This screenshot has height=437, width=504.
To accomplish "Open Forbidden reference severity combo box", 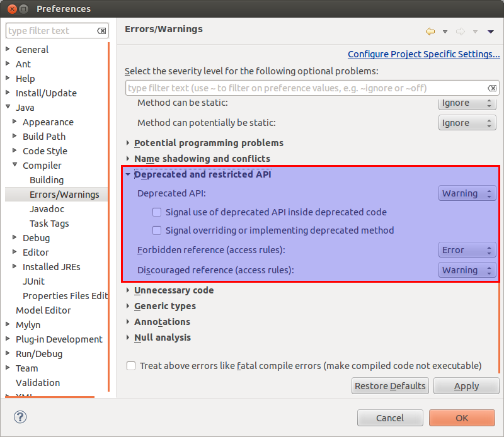I will [467, 250].
